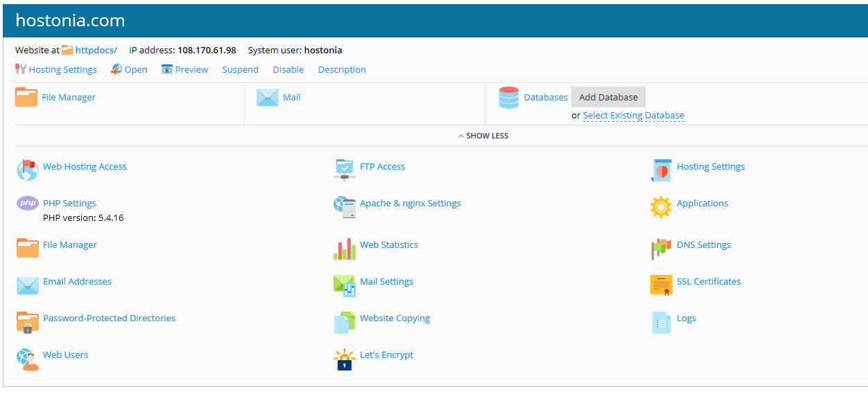Click the Applications gear icon
Screen dimensions: 868x394
(x=661, y=206)
